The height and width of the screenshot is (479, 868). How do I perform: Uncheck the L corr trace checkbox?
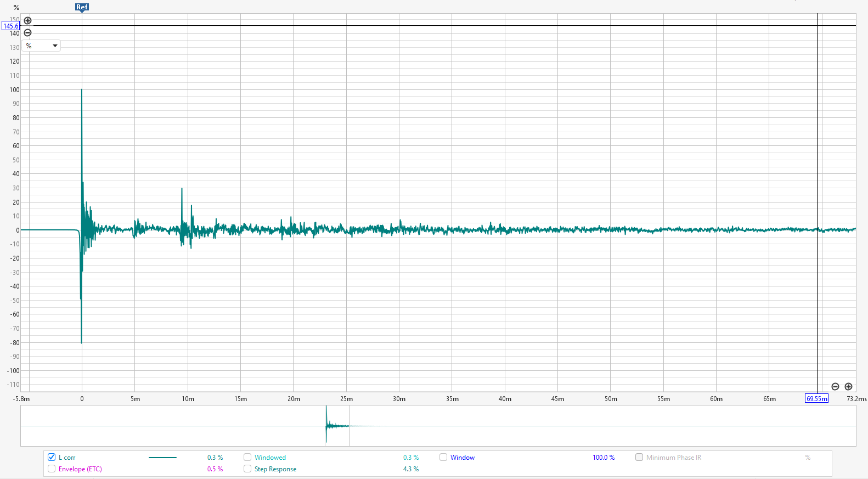click(52, 457)
